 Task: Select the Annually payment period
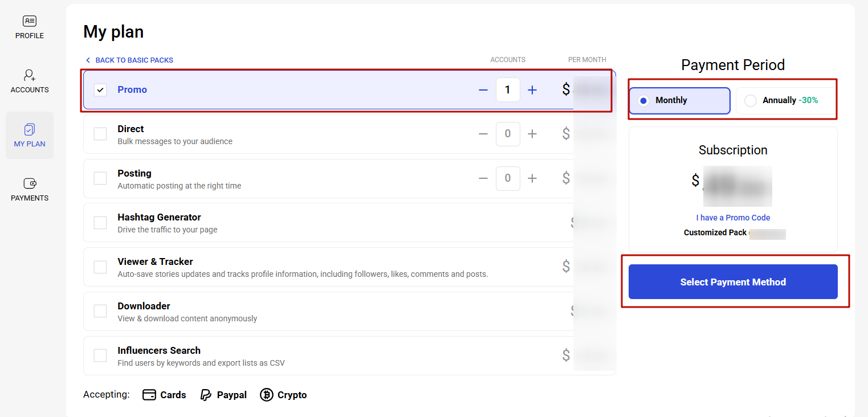[751, 101]
